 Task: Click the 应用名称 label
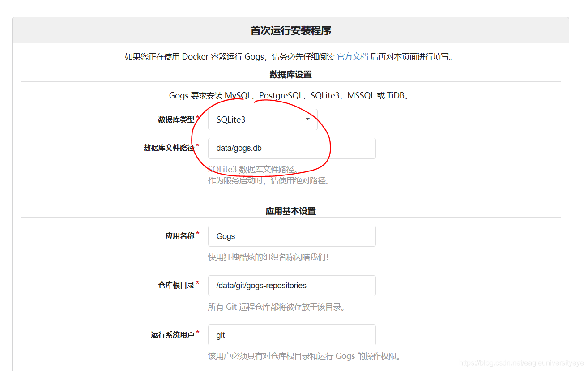[180, 236]
